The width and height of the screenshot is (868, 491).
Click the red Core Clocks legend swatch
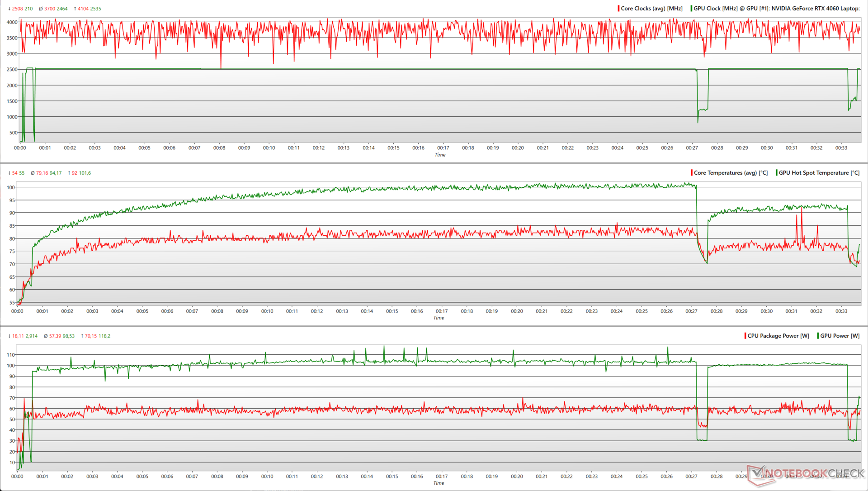pos(618,9)
